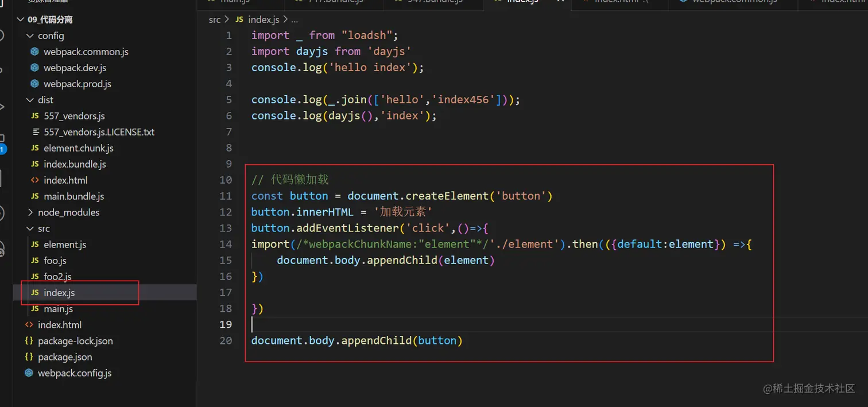
Task: Click the JS icon beside main.bundle.js
Action: pos(34,196)
